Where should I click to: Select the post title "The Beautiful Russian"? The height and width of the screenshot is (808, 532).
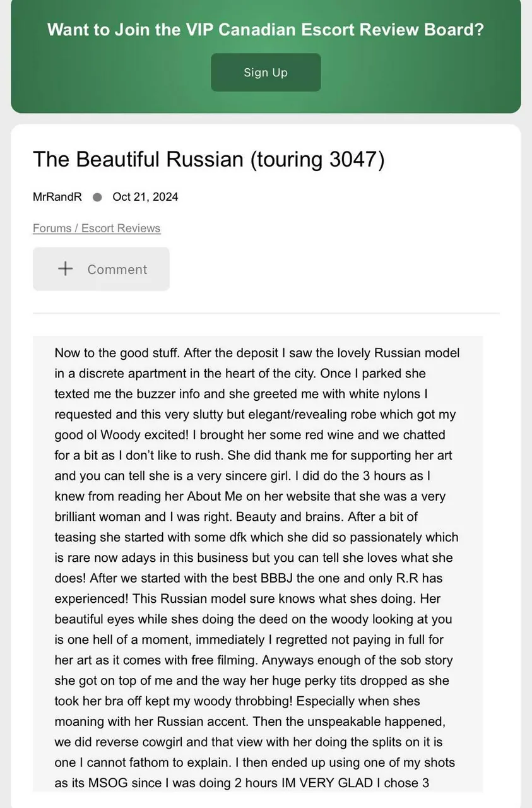(x=138, y=159)
